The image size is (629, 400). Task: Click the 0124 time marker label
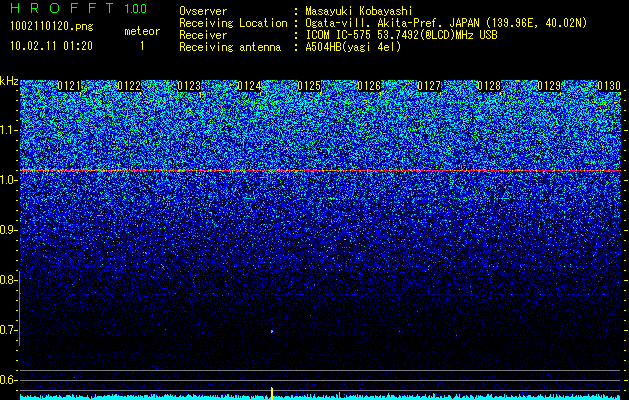click(249, 86)
